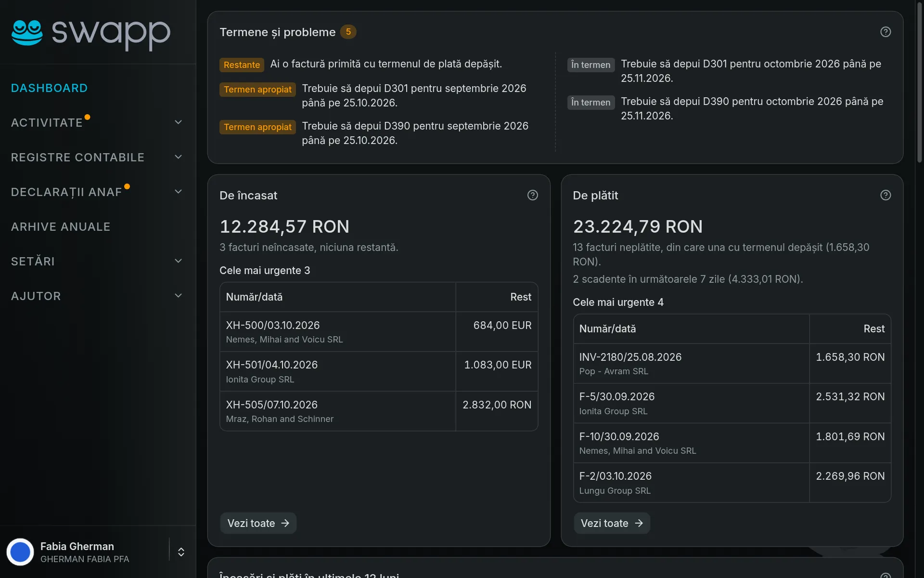Click the 684,00 EUR amount

pyautogui.click(x=502, y=326)
